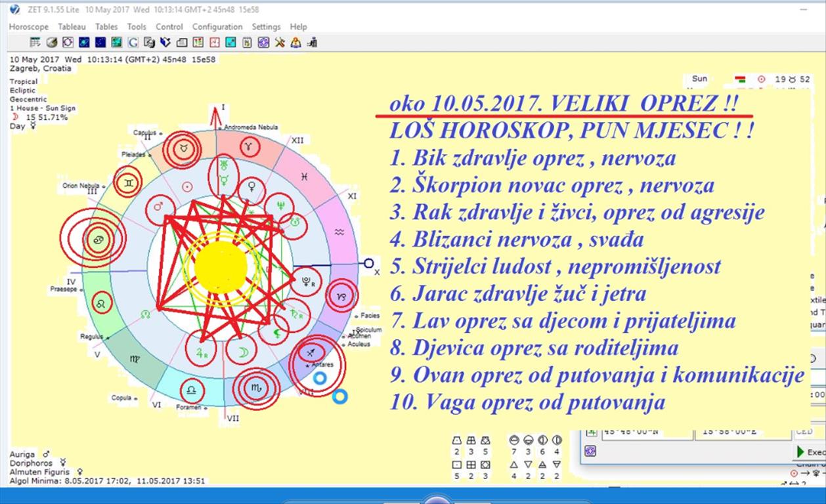Click the Scorpio sign symbol on chart wheel

point(256,388)
